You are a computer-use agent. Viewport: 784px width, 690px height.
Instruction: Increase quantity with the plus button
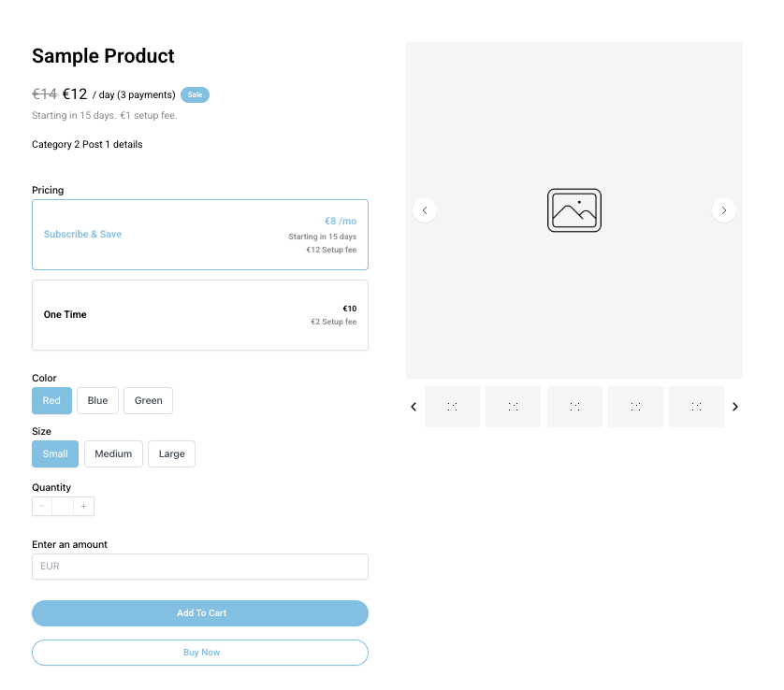click(x=83, y=507)
